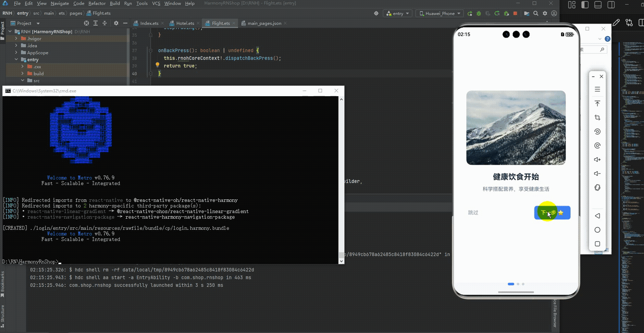The width and height of the screenshot is (644, 333).
Task: Click the edit pencil icon in right window
Action: point(616,22)
